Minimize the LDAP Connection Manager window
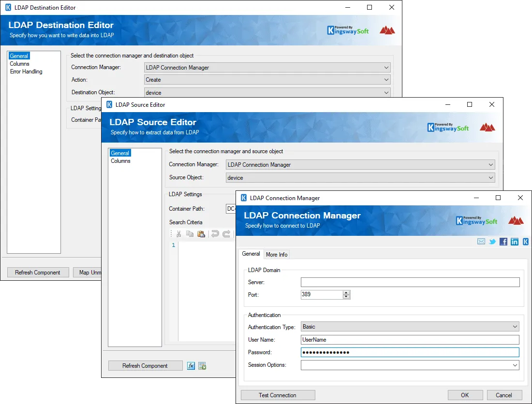 (476, 198)
